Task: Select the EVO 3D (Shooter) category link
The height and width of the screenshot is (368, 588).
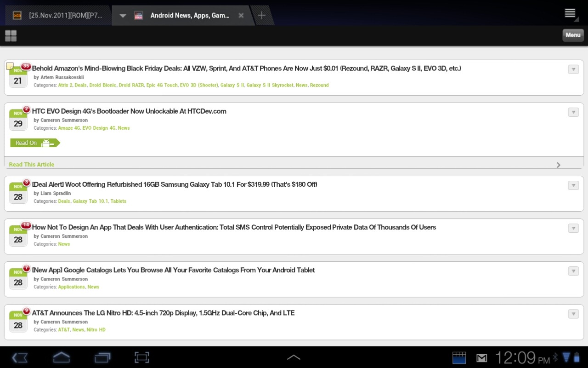Action: pyautogui.click(x=199, y=85)
